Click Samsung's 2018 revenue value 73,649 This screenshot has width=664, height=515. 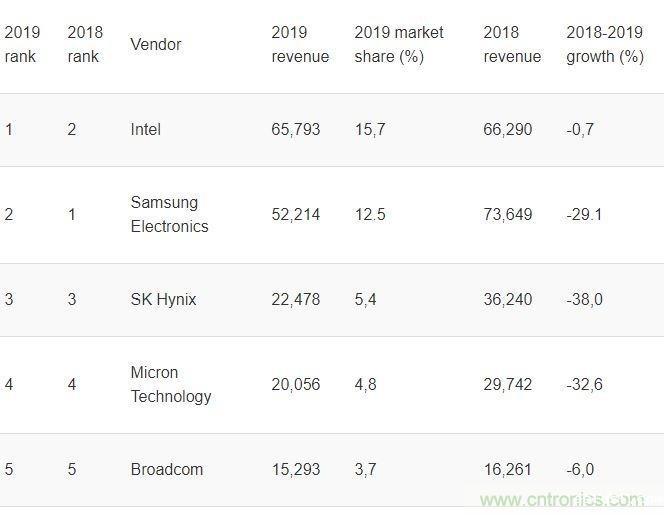(x=508, y=215)
